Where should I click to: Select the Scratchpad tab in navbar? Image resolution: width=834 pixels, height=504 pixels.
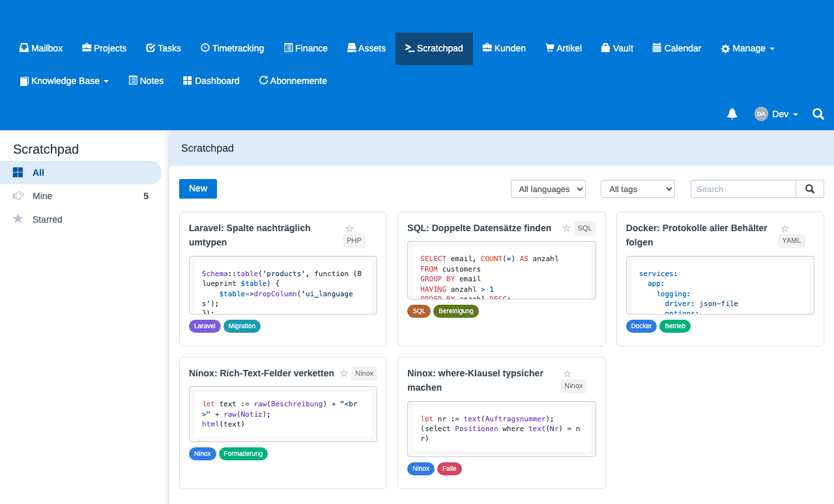tap(434, 48)
